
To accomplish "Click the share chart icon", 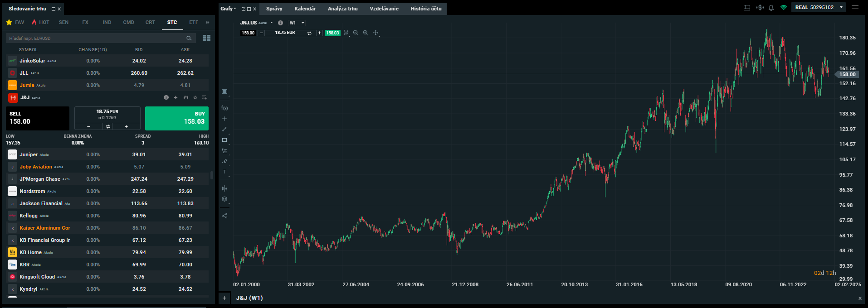I will click(x=224, y=216).
